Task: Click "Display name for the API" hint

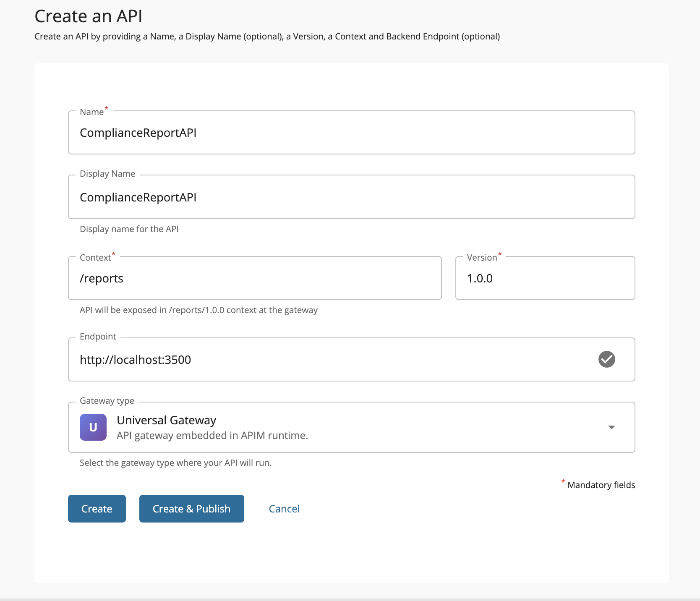Action: 129,229
